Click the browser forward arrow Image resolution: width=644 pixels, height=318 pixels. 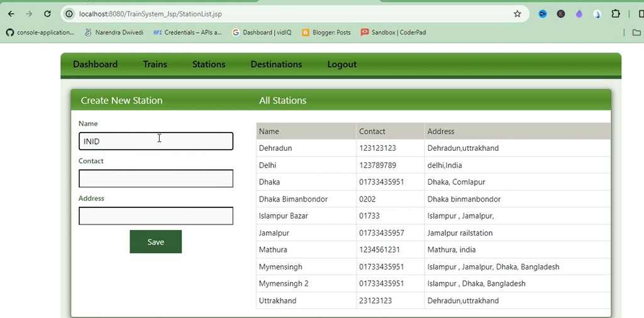[x=29, y=14]
